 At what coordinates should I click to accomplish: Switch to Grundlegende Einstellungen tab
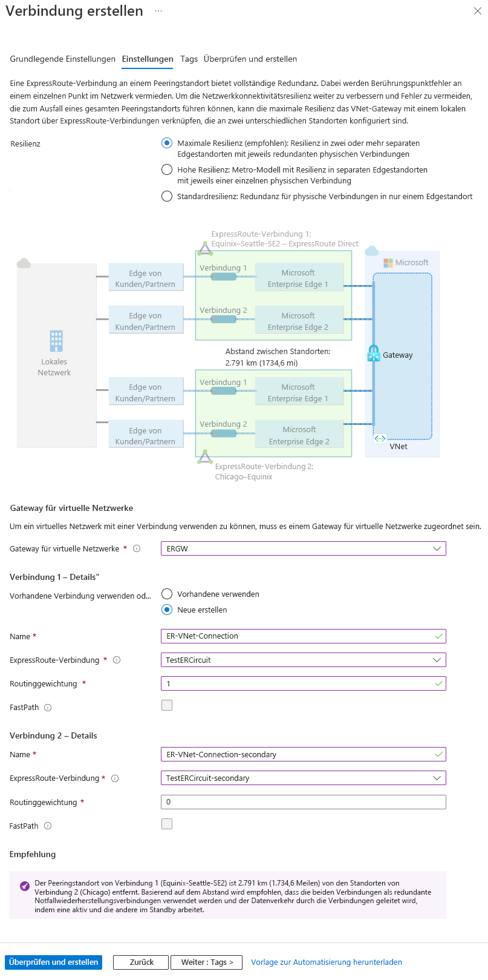tap(62, 59)
